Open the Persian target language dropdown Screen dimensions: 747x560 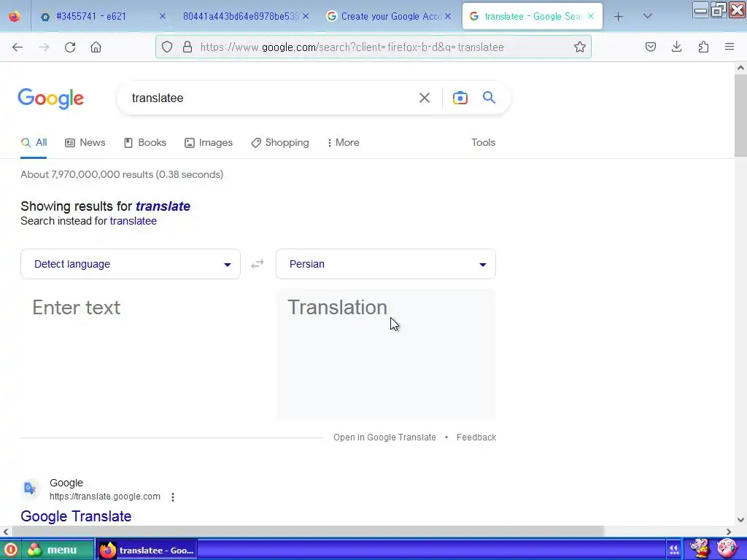pyautogui.click(x=386, y=264)
